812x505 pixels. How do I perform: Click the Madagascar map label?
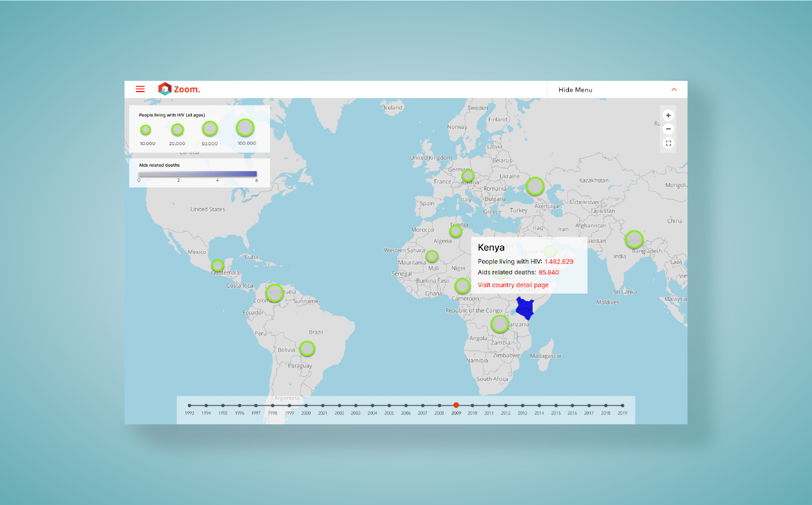click(546, 356)
